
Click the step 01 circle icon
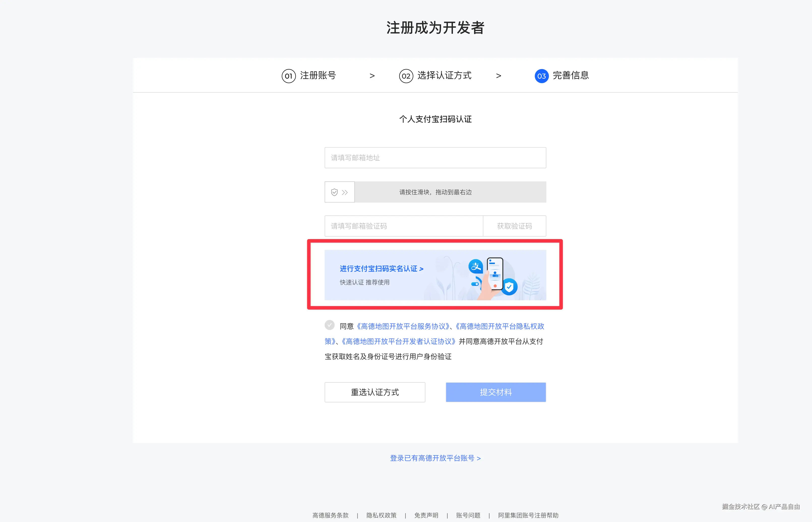pyautogui.click(x=289, y=76)
